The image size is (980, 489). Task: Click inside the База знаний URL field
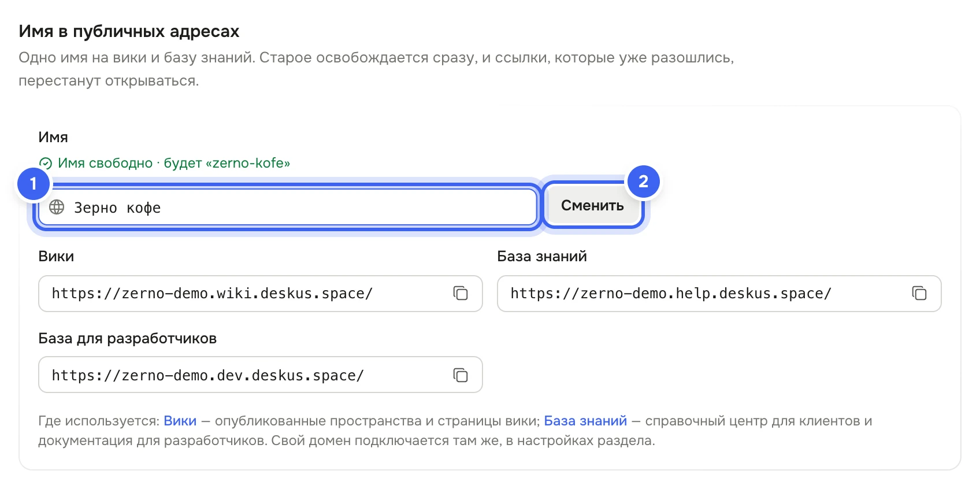click(719, 294)
